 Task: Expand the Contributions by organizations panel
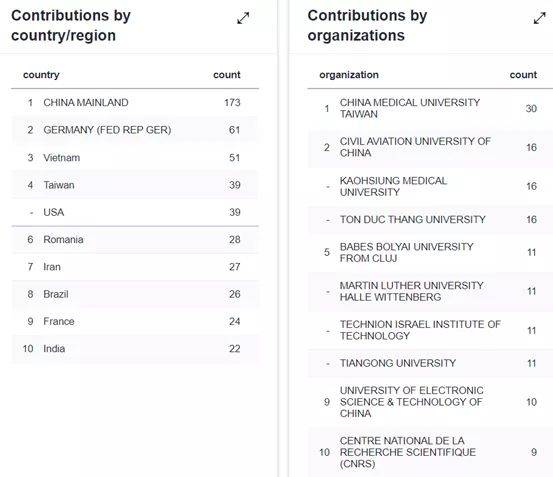click(x=540, y=18)
